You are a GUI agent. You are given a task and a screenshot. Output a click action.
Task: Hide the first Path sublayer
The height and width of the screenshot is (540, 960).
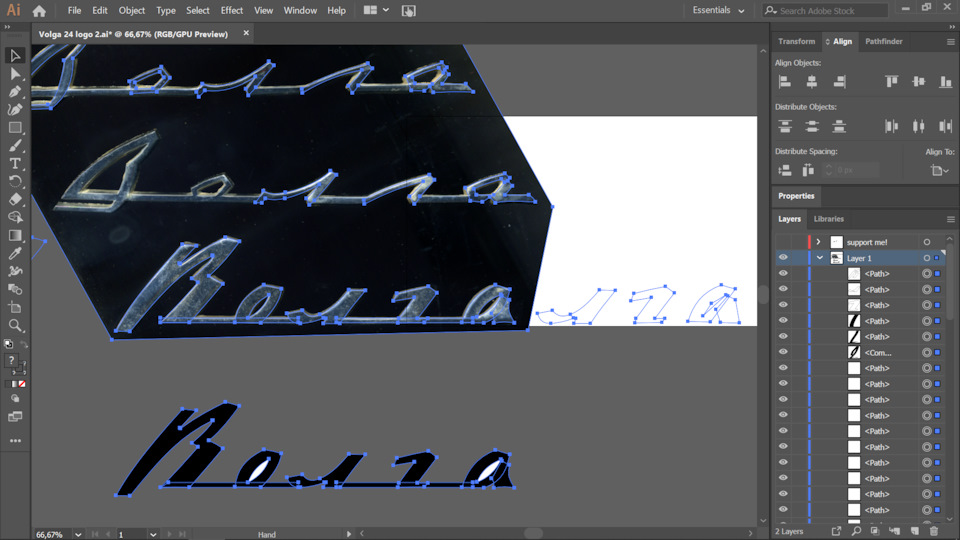(783, 274)
